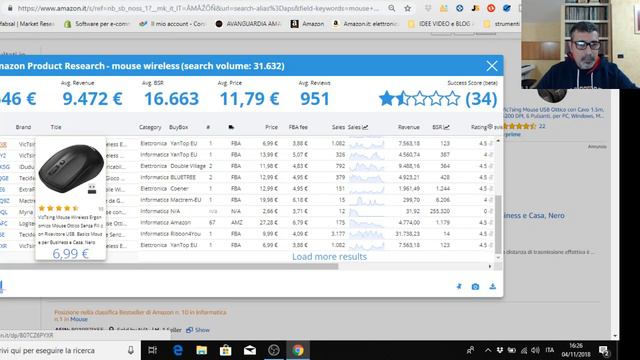Screen dimensions: 640x360
Task: Click the BuyBox cell BLUETREE
Action: point(183,177)
